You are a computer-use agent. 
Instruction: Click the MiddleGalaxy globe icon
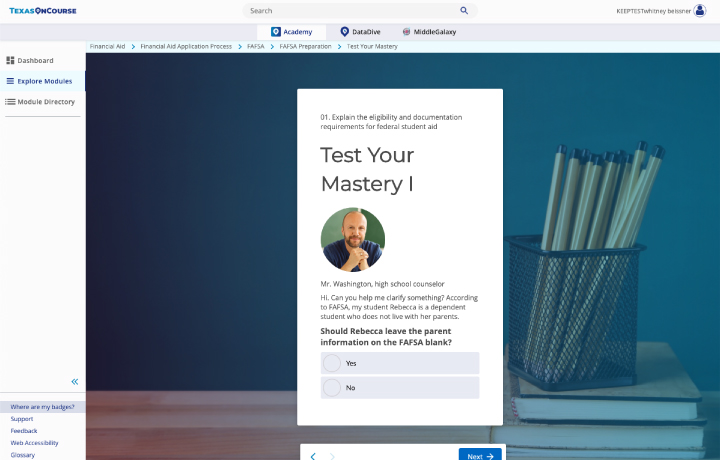[406, 32]
